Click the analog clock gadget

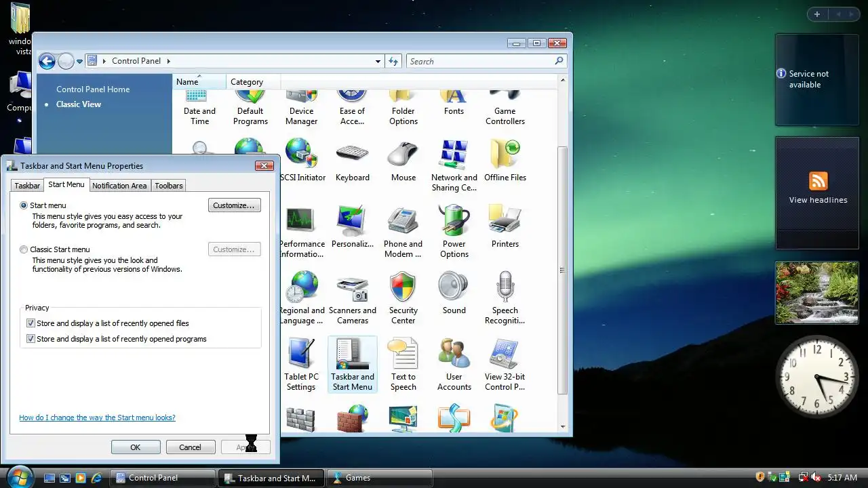point(817,376)
